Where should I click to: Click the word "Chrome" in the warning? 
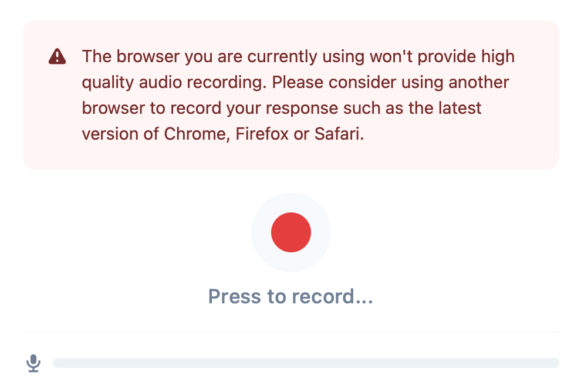197,134
